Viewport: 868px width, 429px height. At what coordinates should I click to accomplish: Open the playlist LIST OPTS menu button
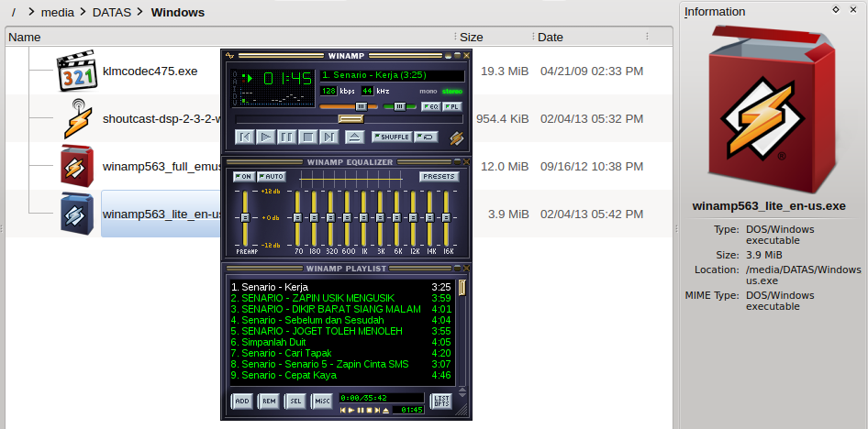[441, 401]
